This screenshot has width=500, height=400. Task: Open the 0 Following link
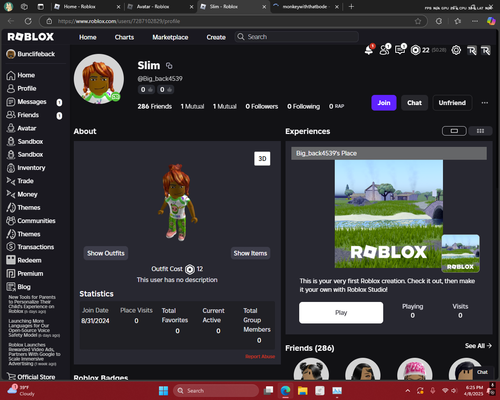(x=303, y=106)
